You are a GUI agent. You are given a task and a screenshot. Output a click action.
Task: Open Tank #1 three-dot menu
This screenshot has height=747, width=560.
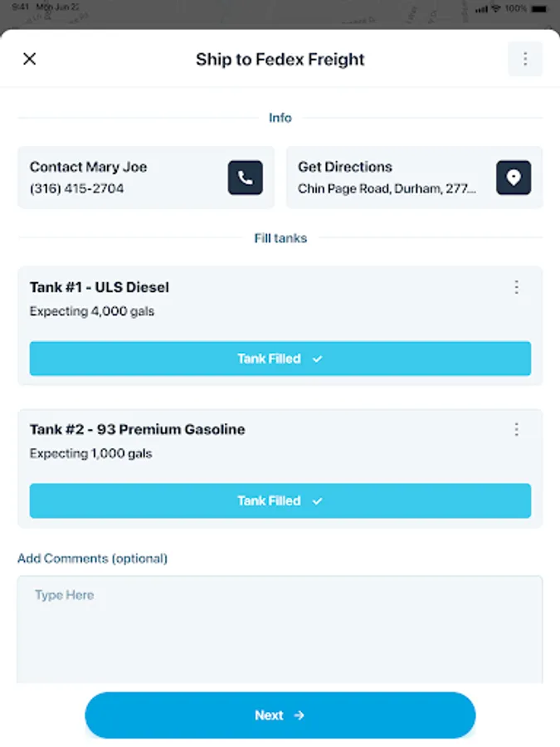coord(516,287)
